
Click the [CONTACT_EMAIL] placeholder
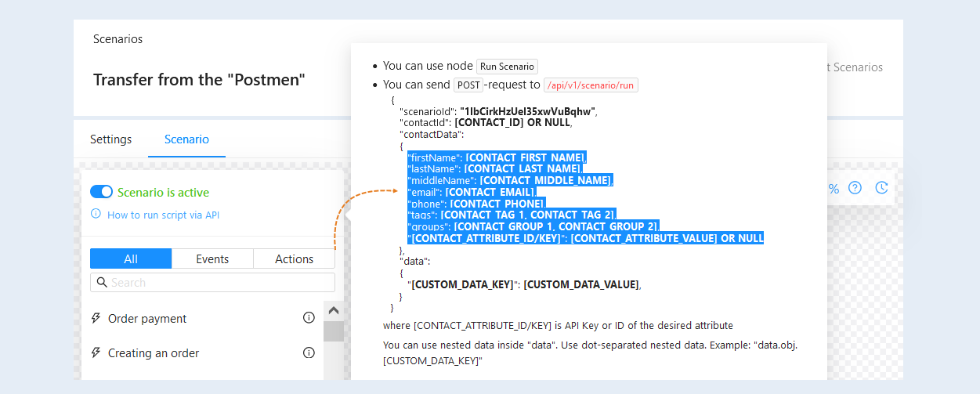[x=490, y=192]
